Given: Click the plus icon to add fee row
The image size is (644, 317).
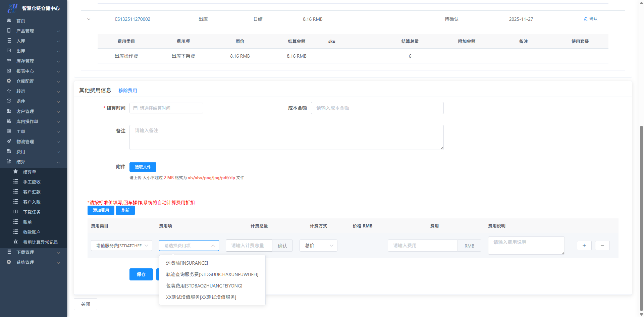Looking at the screenshot, I should tap(584, 246).
